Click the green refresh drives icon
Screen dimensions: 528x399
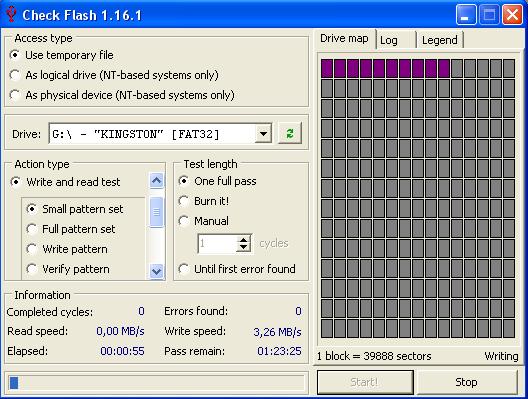click(290, 133)
